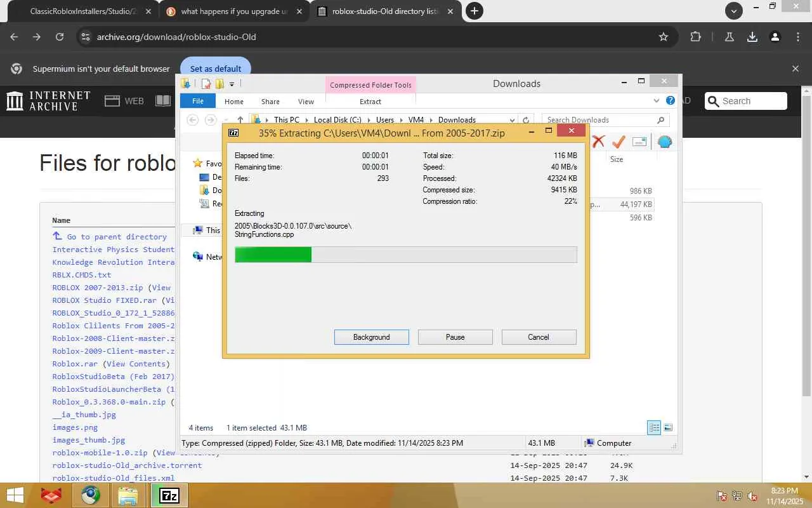
Task: Click the Internet Archive logo
Action: [48, 101]
